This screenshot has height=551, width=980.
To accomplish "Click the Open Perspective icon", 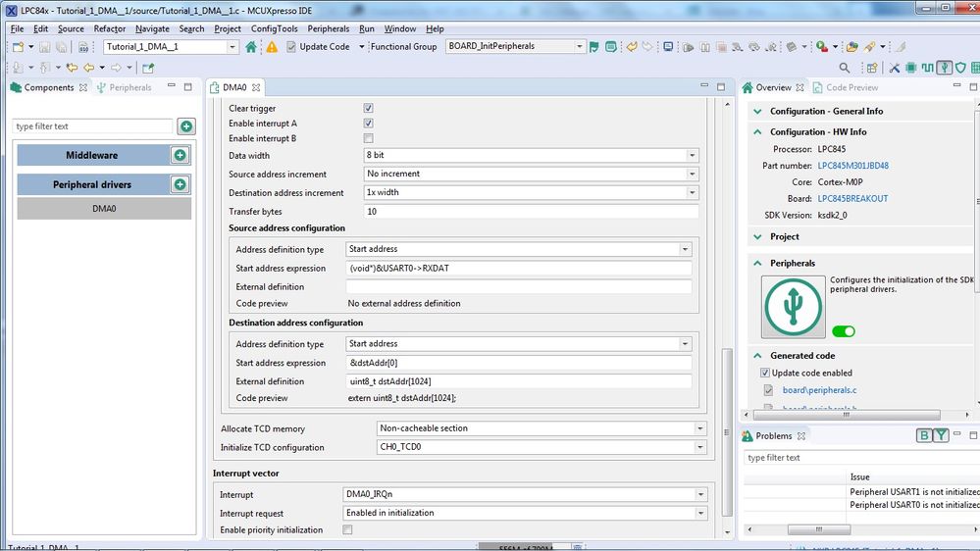I will click(x=872, y=68).
